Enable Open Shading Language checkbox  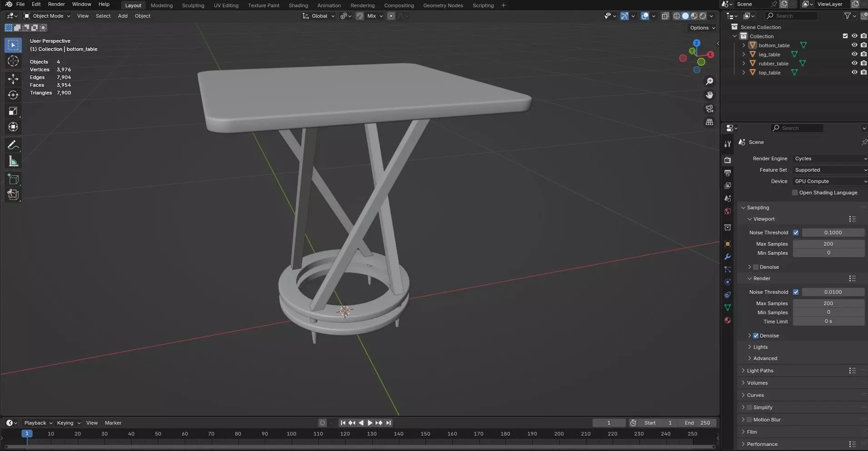(x=795, y=193)
